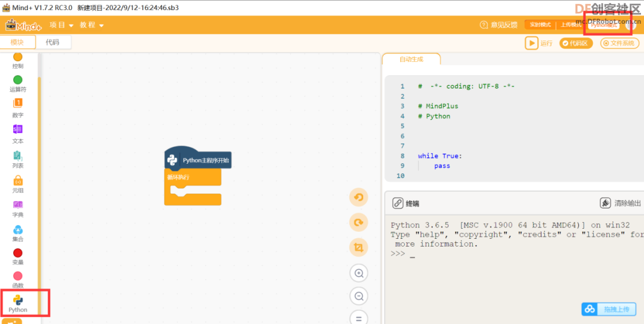
Task: Reset workspace zoom with equals icon
Action: pyautogui.click(x=359, y=318)
